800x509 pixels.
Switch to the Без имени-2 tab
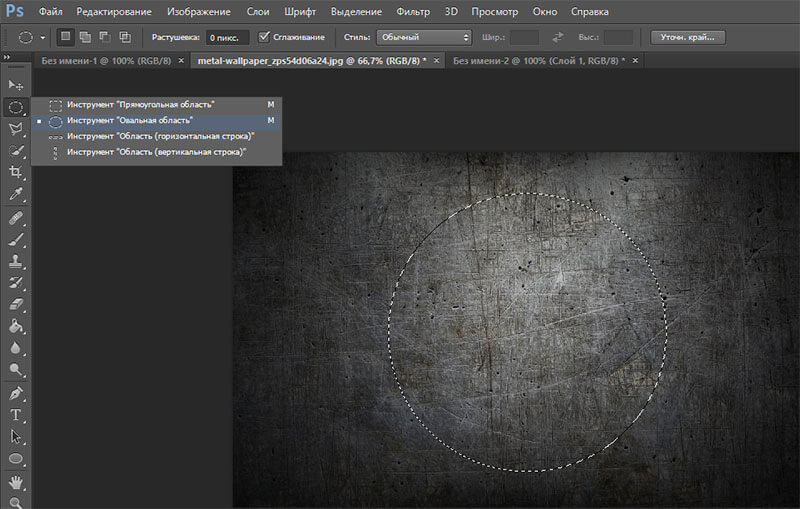538,61
